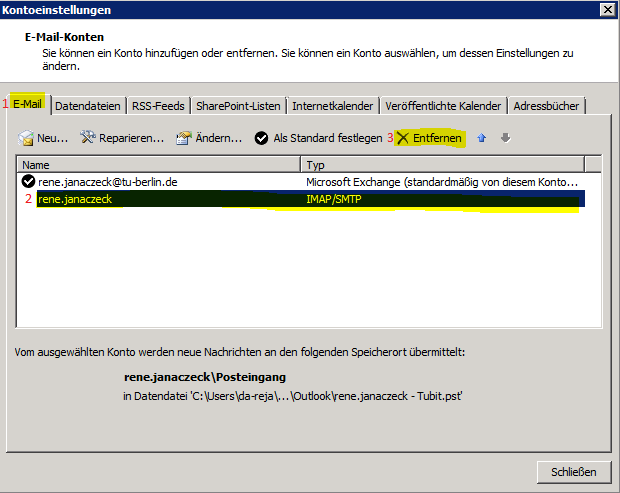Go to the RSS-Feeds tab
Image resolution: width=620 pixels, height=493 pixels.
point(158,106)
